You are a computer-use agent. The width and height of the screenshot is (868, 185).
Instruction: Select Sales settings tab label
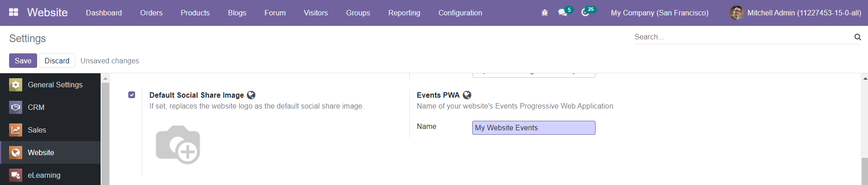tap(37, 130)
